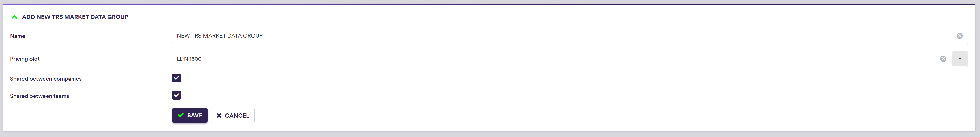Image resolution: width=980 pixels, height=137 pixels.
Task: Click the empty form area right of Cancel
Action: pyautogui.click(x=533, y=115)
